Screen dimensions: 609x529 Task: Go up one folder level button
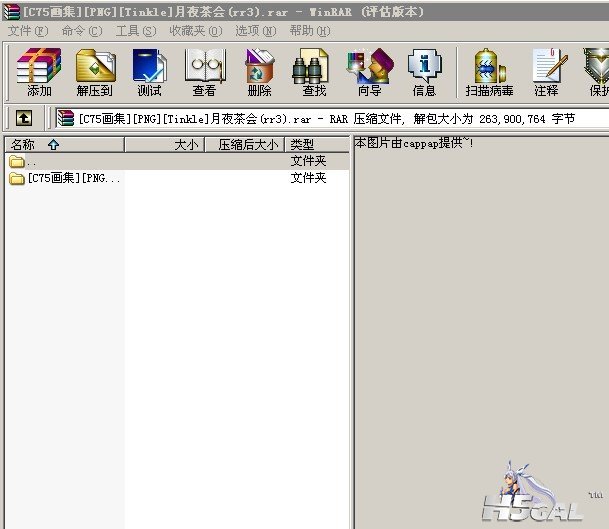24,118
